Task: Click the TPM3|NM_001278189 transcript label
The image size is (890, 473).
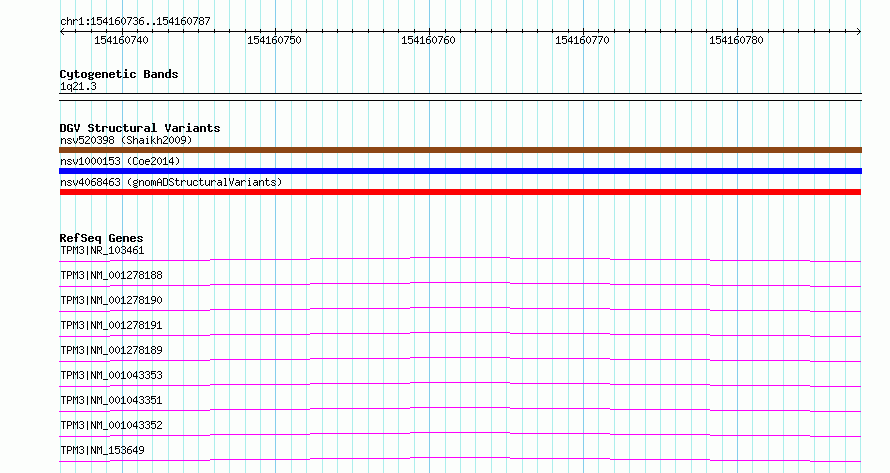Action: [x=111, y=350]
